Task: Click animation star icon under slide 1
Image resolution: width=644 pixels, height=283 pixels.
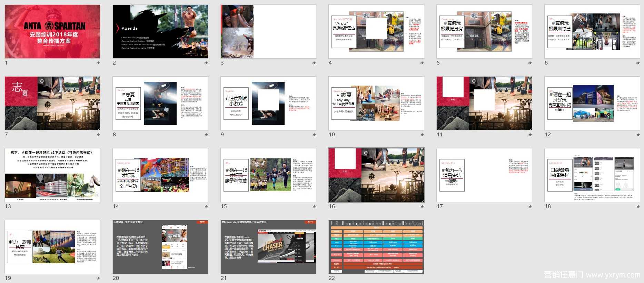Action: pos(98,63)
